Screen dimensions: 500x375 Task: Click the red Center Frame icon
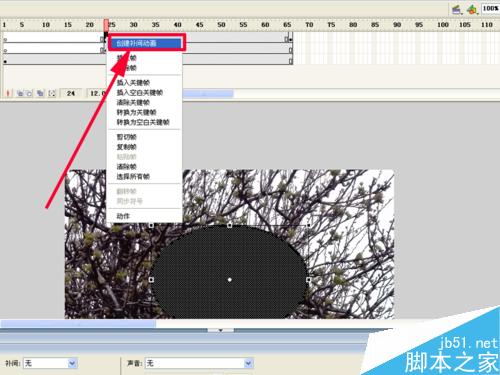point(8,93)
